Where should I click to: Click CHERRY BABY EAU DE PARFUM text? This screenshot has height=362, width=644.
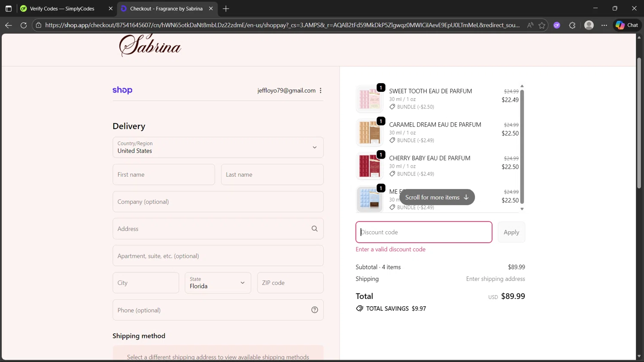pos(430,158)
